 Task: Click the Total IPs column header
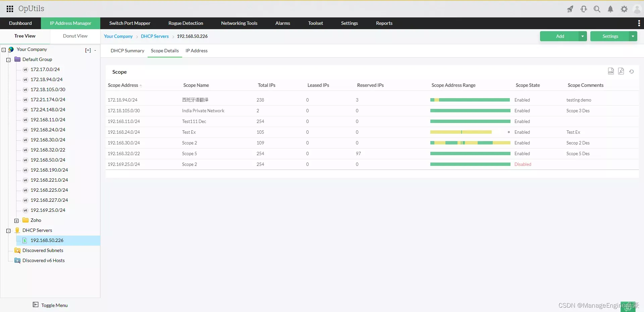tap(267, 85)
